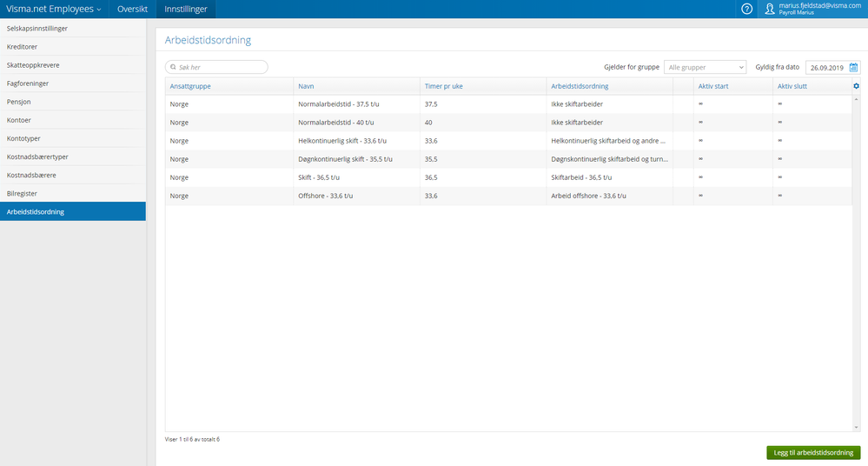Open table column settings gear icon
Image resolution: width=868 pixels, height=466 pixels.
click(856, 86)
